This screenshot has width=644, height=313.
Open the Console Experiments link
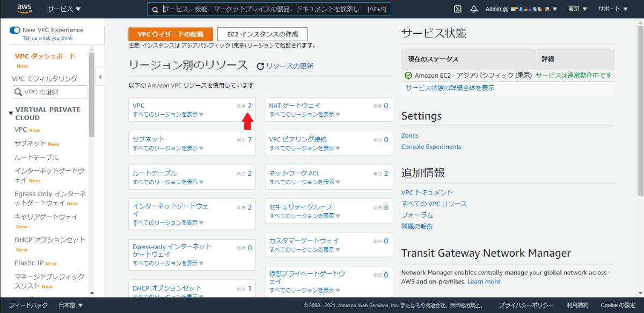click(x=431, y=147)
